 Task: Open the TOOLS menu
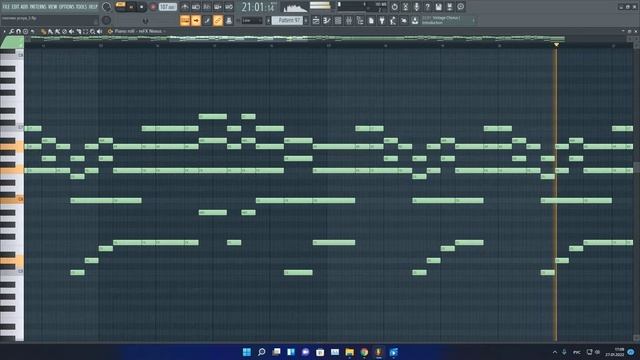[81, 7]
